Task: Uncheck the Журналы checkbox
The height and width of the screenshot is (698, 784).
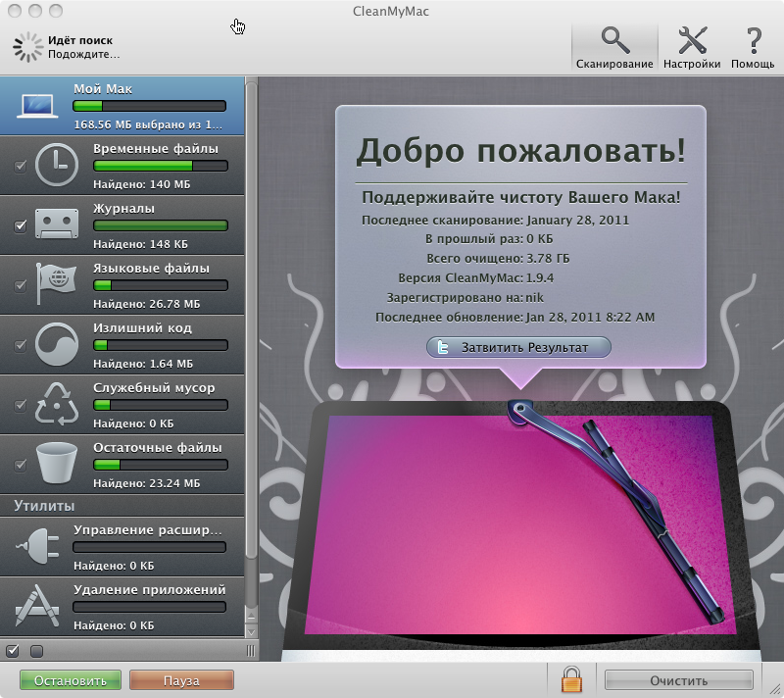Action: point(20,226)
